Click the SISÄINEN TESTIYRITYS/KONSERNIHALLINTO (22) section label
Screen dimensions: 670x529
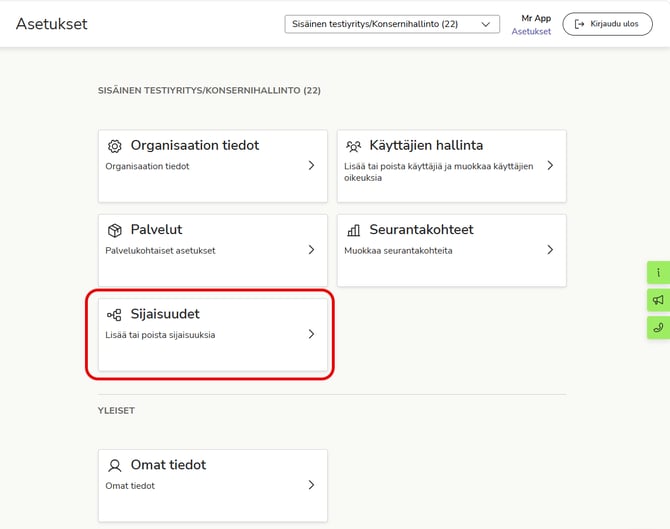point(209,91)
